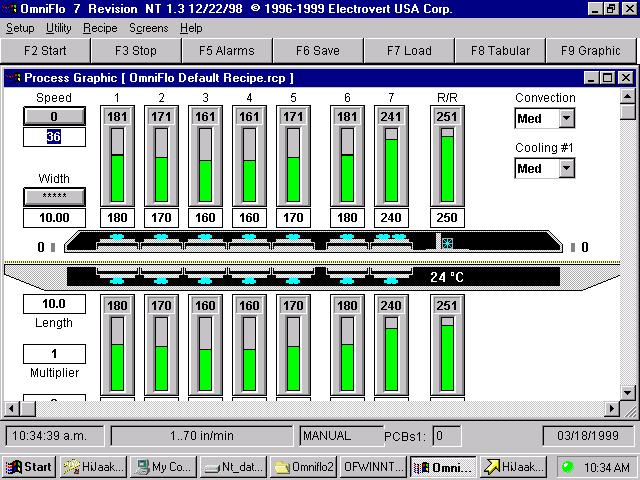
Task: Click bottom zone 4 green temperature bar
Action: (x=249, y=370)
